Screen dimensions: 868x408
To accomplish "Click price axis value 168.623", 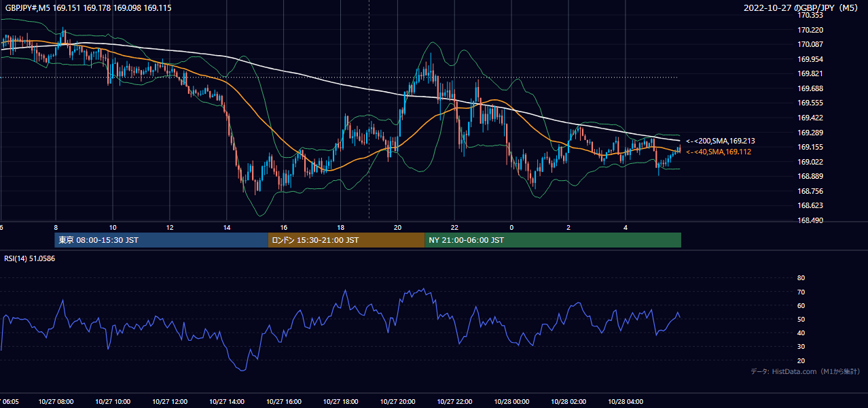I will 810,205.
